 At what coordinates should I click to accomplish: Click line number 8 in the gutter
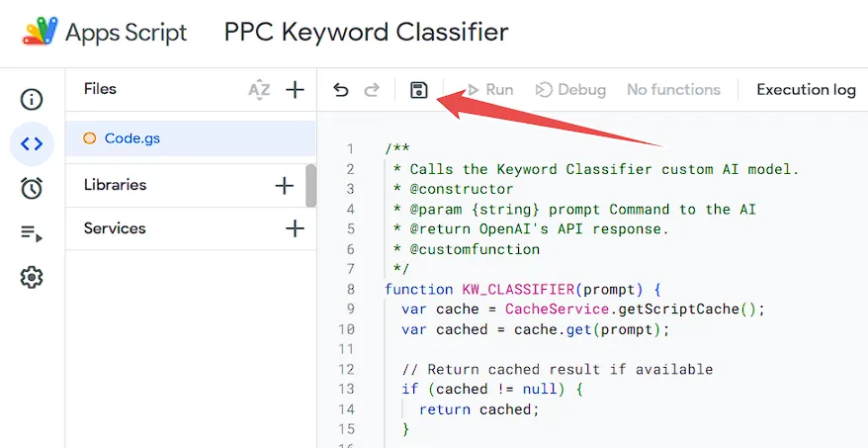(x=350, y=289)
